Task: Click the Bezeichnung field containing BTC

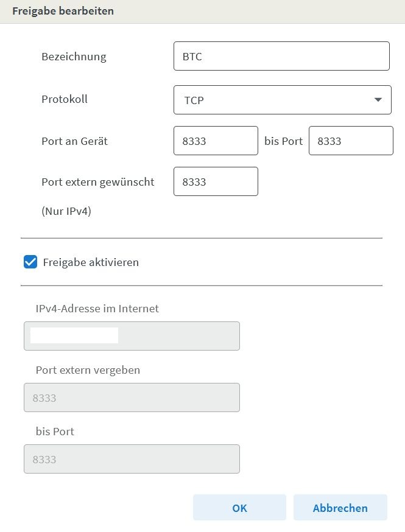Action: coord(281,57)
